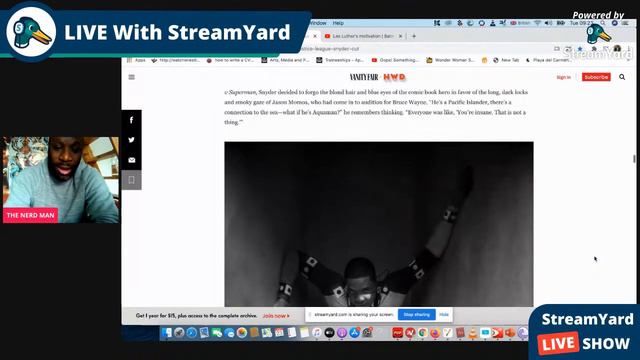This screenshot has width=640, height=360.
Task: Share article via email icon
Action: click(131, 160)
